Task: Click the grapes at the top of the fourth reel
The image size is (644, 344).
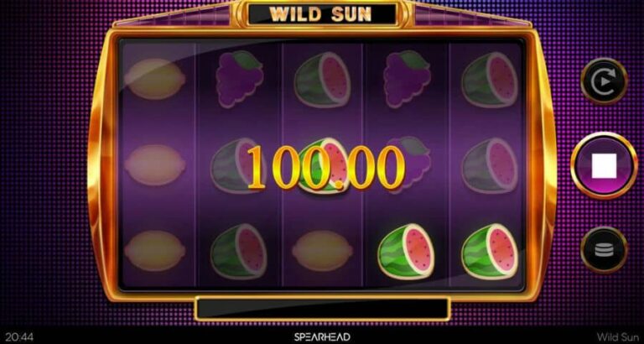Action: click(x=407, y=80)
